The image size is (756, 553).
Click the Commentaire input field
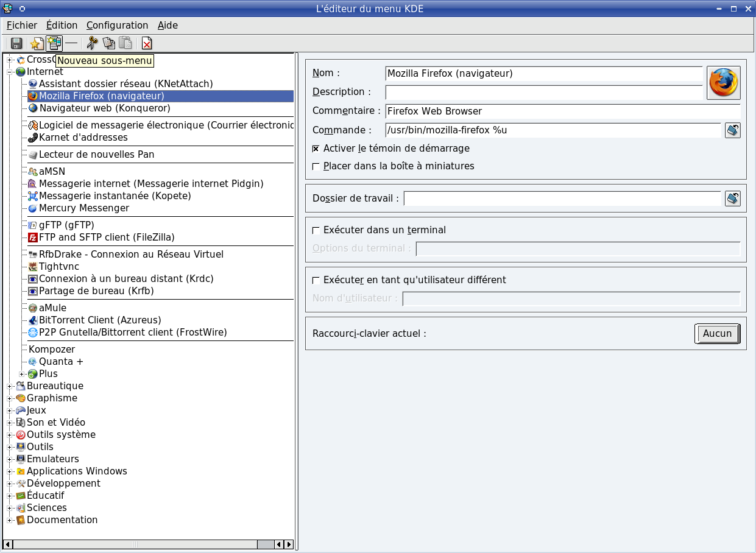(x=563, y=111)
